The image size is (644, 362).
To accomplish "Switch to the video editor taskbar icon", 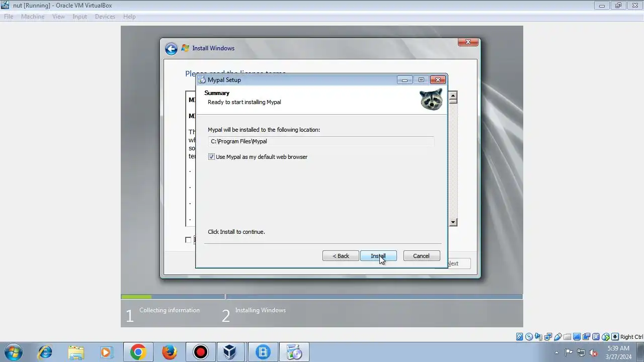I will click(x=263, y=352).
